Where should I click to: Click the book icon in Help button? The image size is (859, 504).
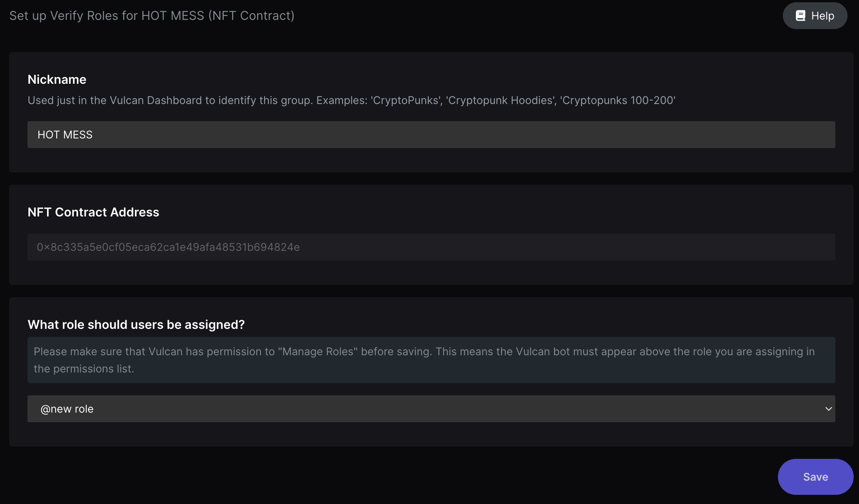coord(800,16)
